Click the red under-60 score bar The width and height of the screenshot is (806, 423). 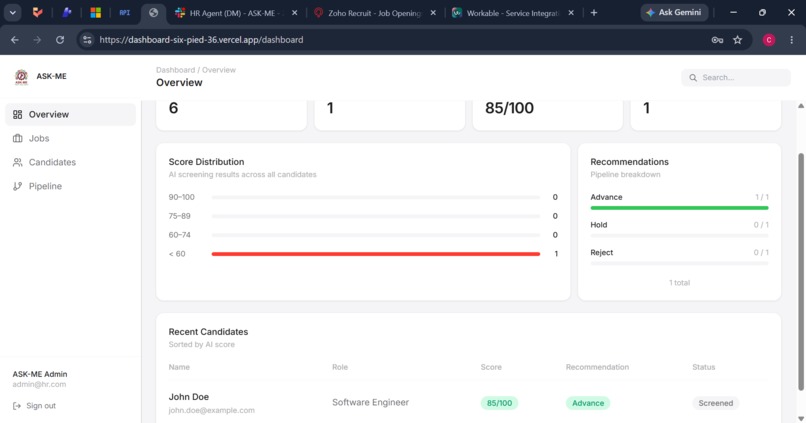(x=376, y=254)
